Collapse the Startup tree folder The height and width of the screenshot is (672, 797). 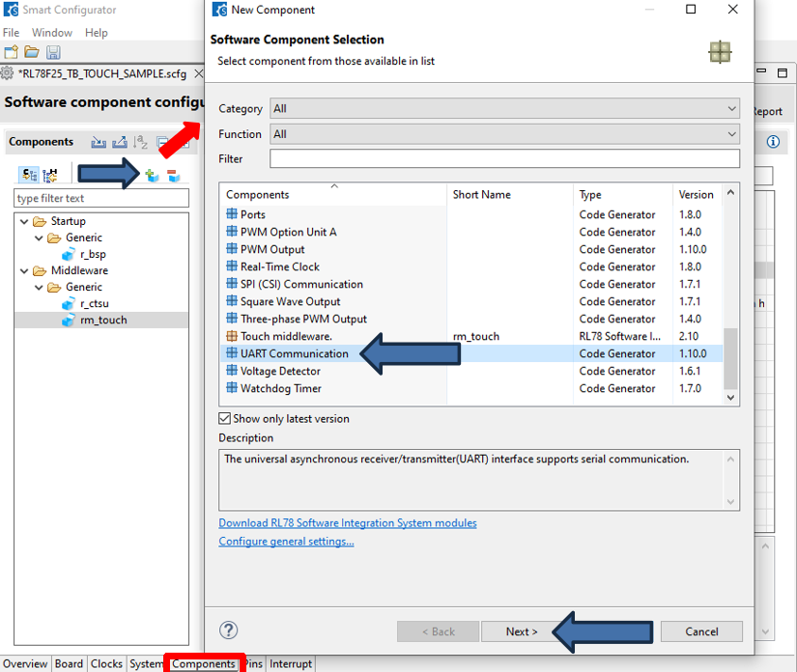point(23,221)
